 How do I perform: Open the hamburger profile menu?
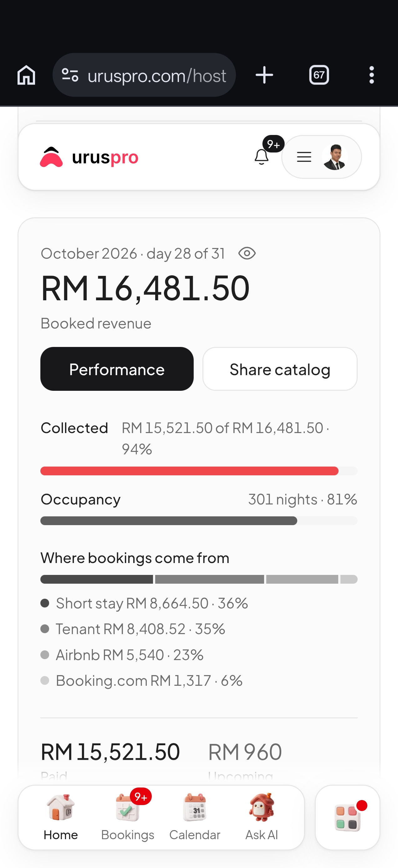pos(304,157)
